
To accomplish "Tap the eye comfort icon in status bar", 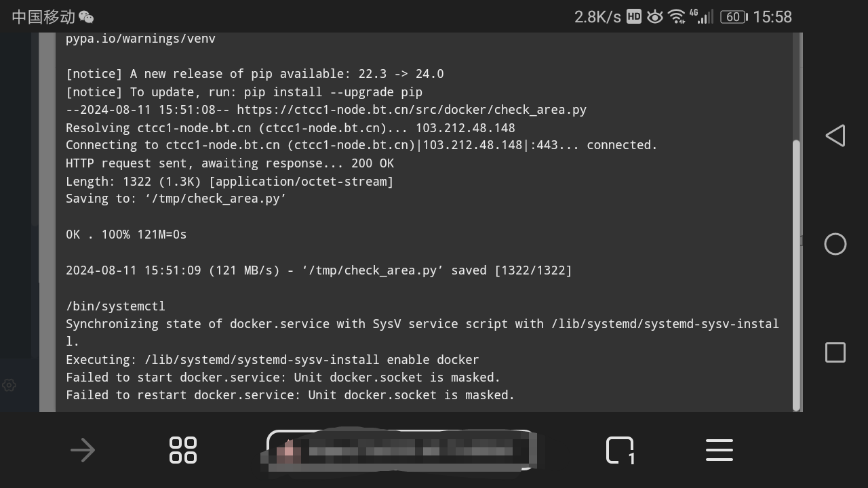I will (x=654, y=17).
